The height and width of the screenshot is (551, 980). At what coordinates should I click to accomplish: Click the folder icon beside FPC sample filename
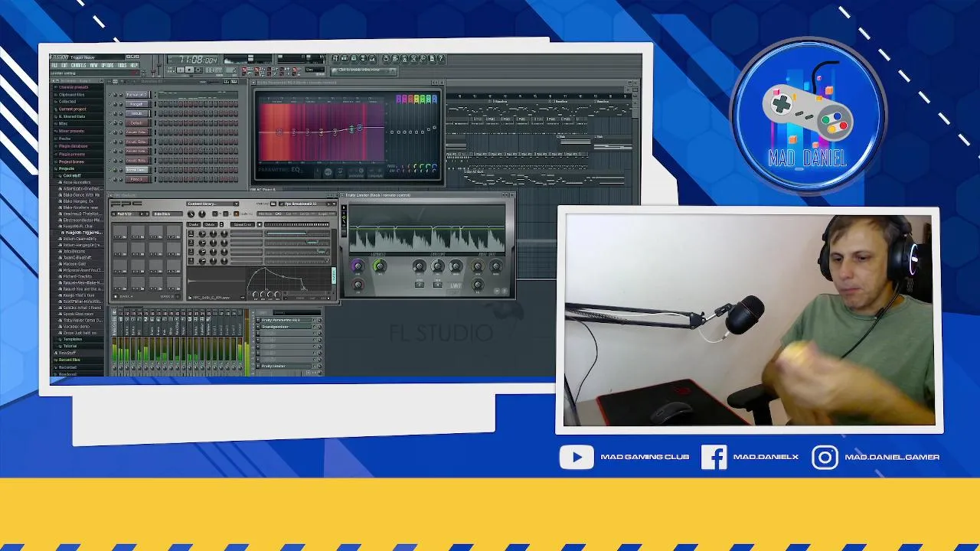(190, 298)
